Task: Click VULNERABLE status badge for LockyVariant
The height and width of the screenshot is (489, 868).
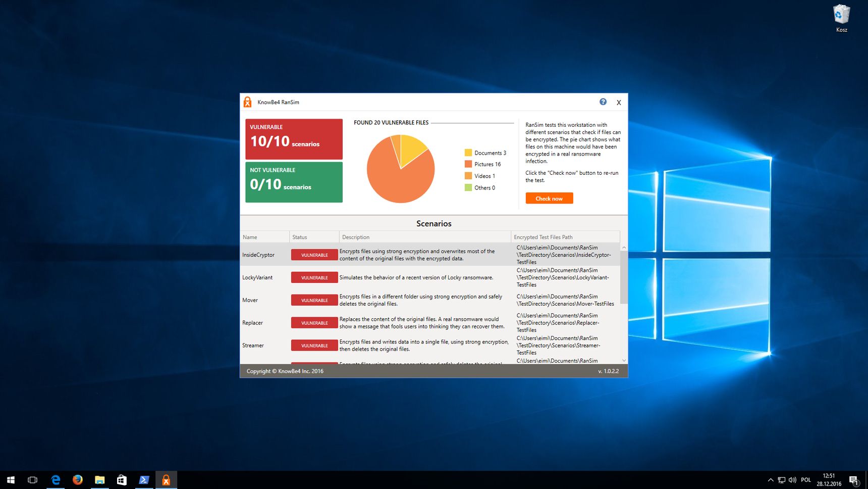Action: point(314,278)
